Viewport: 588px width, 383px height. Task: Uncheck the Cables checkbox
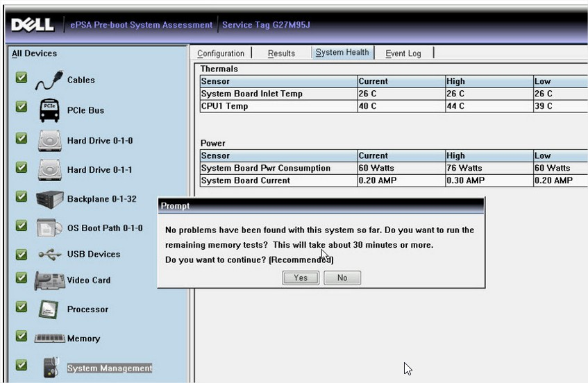22,78
